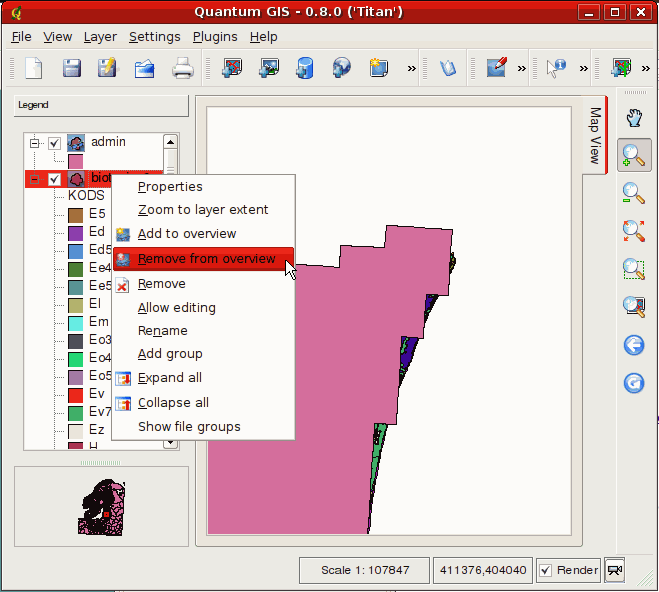The height and width of the screenshot is (592, 659).
Task: Click the KODS legend label
Action: pos(86,195)
